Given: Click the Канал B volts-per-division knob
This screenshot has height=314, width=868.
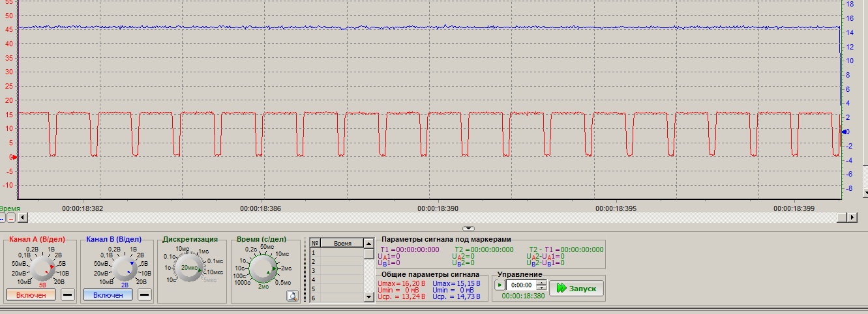Looking at the screenshot, I should coord(125,267).
